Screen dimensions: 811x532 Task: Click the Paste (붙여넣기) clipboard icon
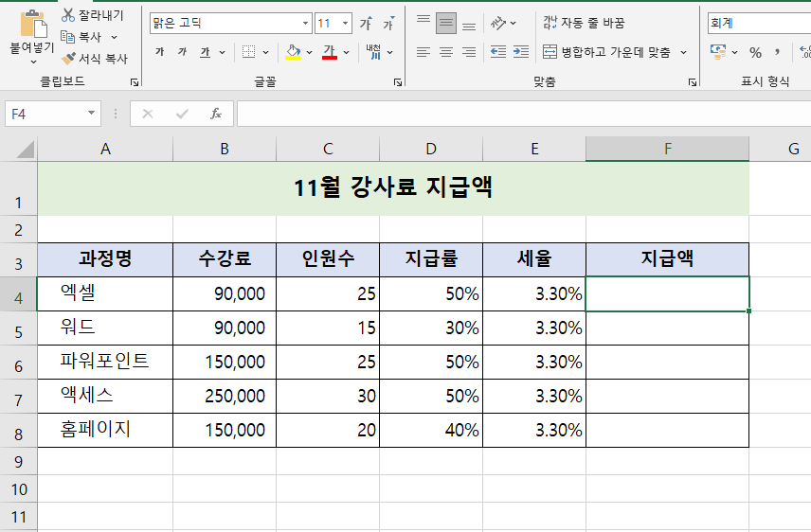[33, 24]
